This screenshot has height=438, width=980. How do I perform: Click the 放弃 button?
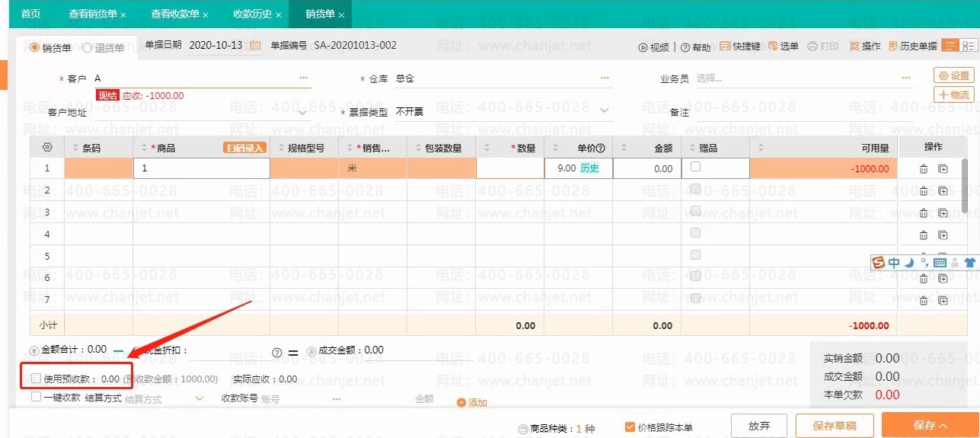pyautogui.click(x=759, y=426)
